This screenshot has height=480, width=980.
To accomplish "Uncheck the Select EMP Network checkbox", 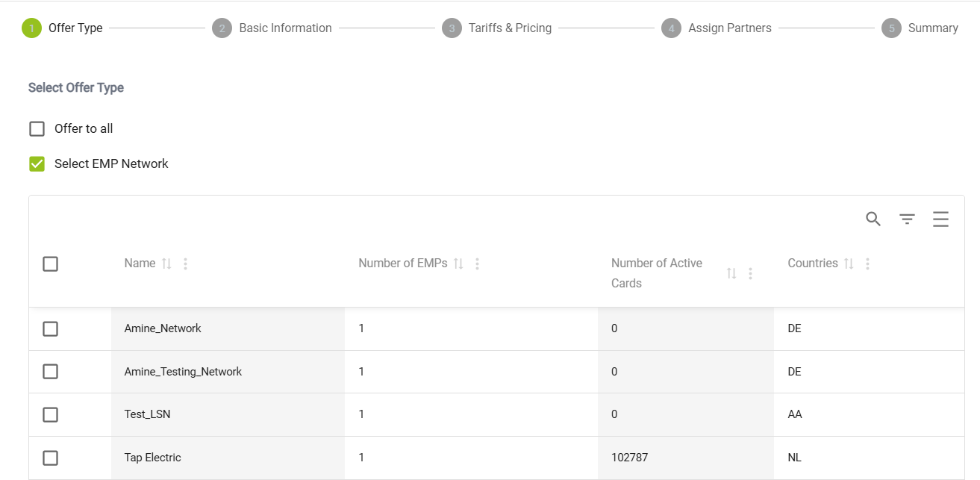I will (x=37, y=163).
